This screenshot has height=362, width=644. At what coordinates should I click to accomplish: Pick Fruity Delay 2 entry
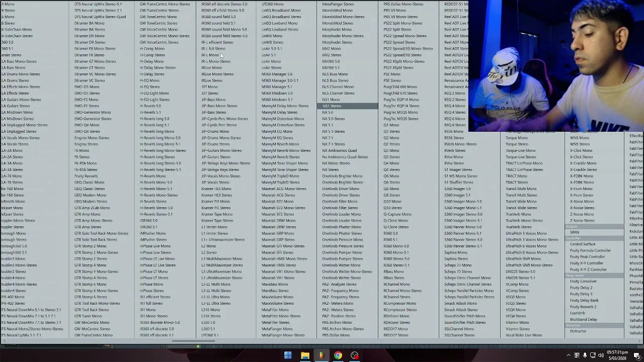(581, 288)
